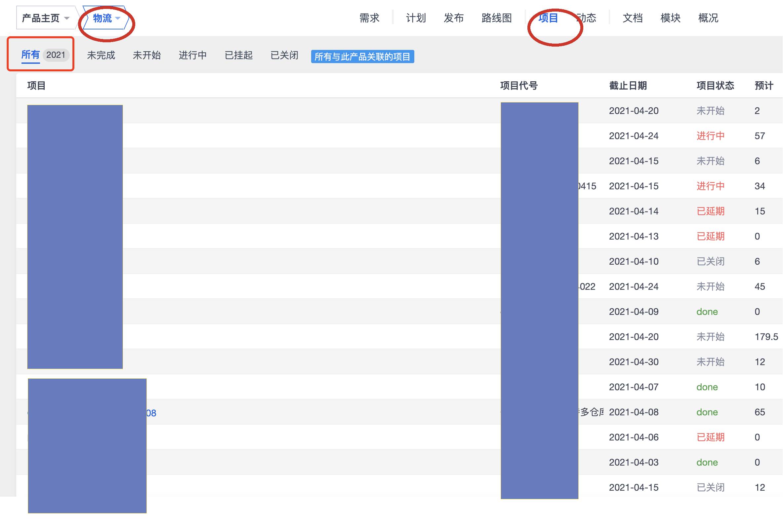Switch to 进行中 tab
The image size is (783, 532).
pyautogui.click(x=192, y=55)
